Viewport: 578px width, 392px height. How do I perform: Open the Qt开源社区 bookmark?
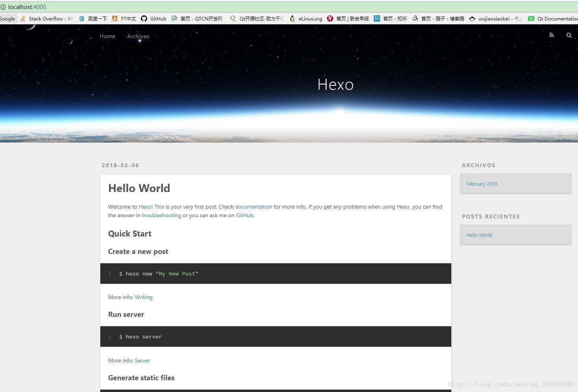(257, 18)
